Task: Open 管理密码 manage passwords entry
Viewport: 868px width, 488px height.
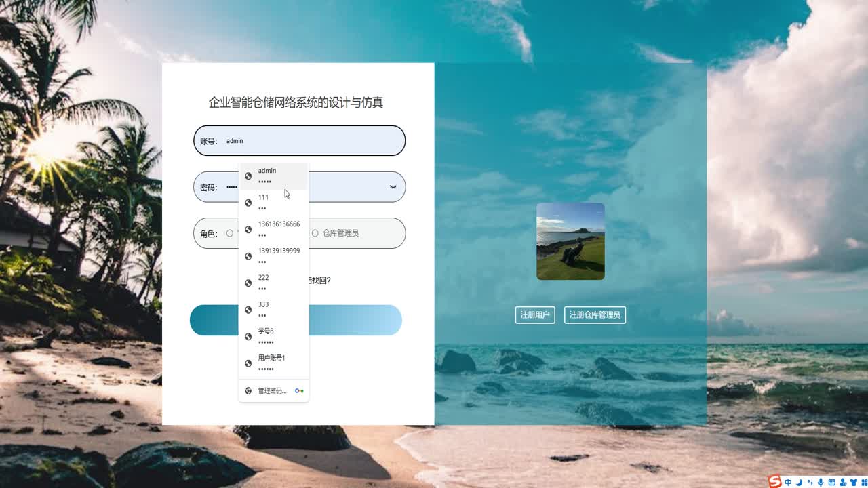Action: [274, 390]
